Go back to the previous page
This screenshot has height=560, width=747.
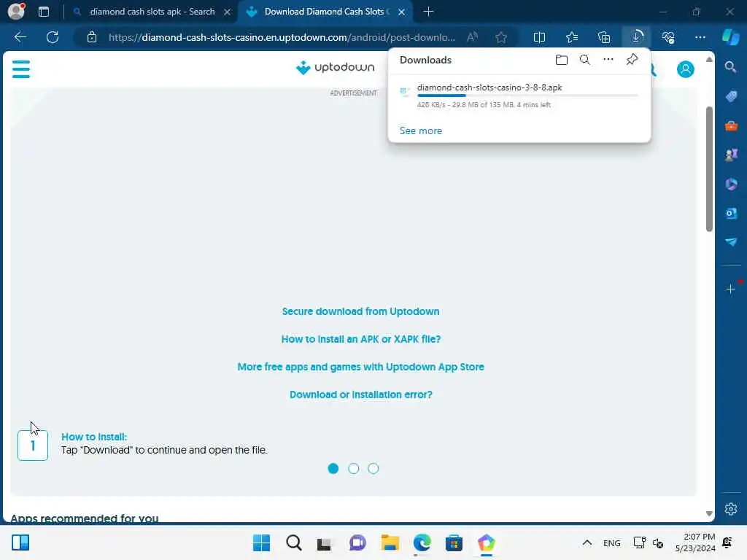tap(20, 37)
